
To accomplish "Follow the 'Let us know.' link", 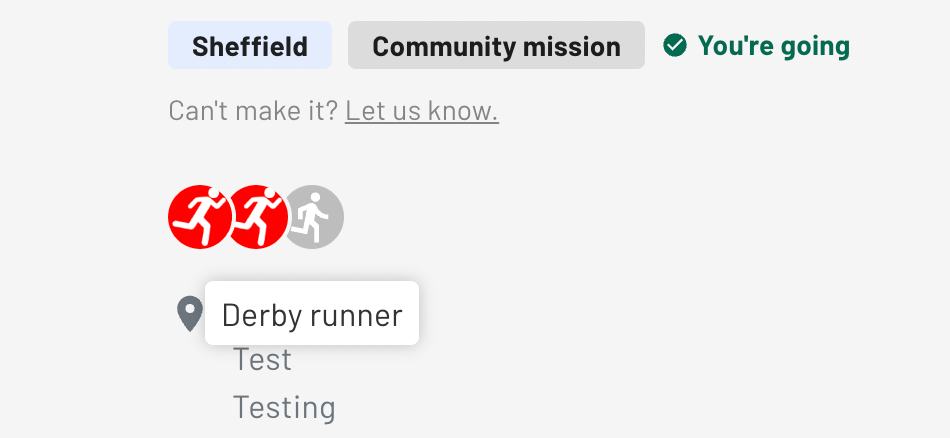I will point(422,111).
